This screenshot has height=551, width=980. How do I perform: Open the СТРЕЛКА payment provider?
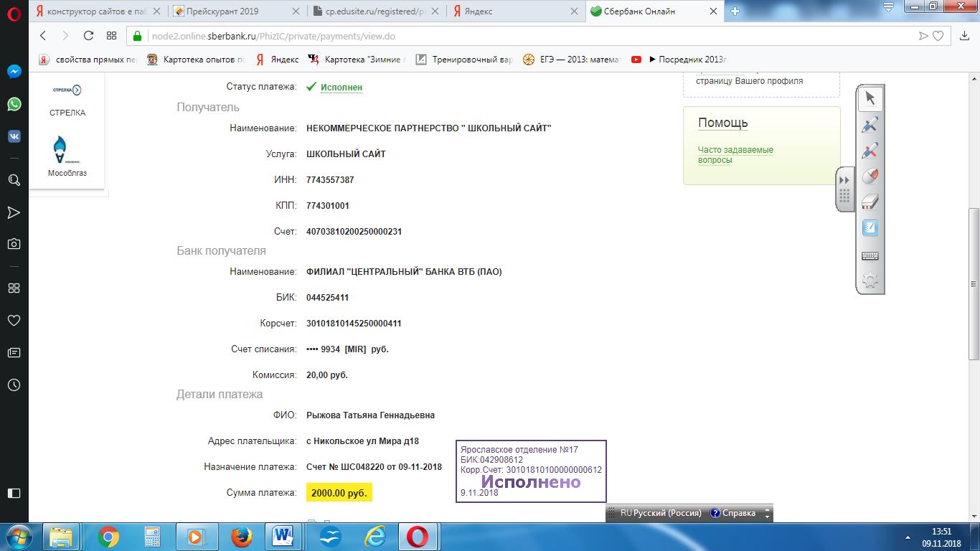coord(67,99)
